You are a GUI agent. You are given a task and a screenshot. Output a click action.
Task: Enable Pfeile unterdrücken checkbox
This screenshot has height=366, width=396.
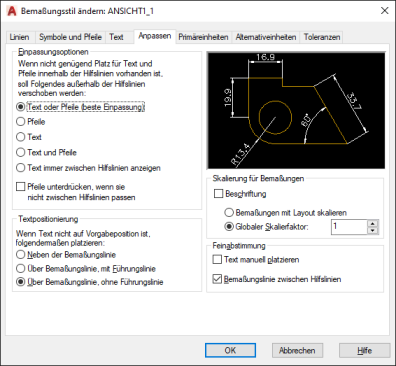click(x=21, y=187)
